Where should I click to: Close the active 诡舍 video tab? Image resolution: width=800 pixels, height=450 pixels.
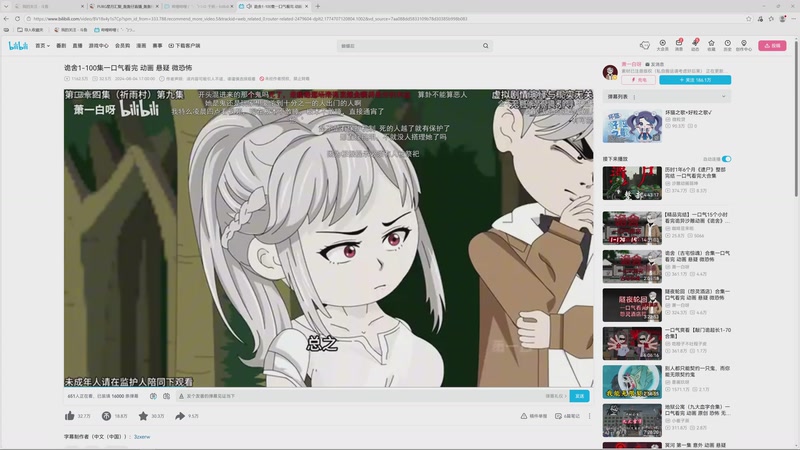(x=307, y=7)
